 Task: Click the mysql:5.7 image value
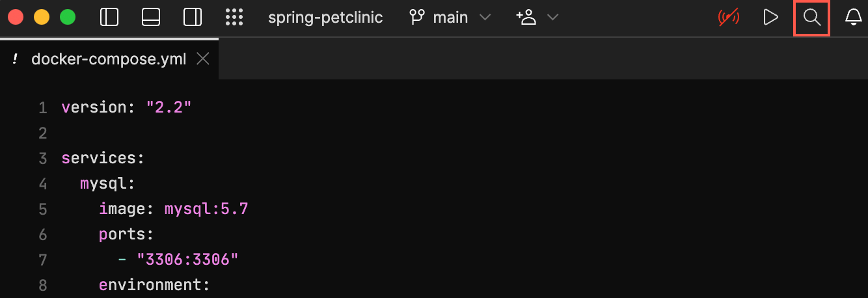point(206,210)
